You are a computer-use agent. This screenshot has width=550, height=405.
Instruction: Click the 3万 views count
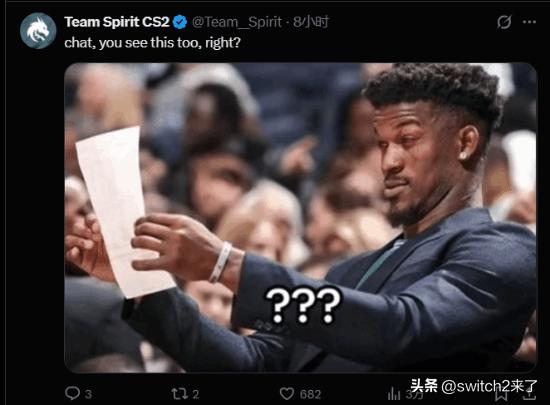(414, 394)
